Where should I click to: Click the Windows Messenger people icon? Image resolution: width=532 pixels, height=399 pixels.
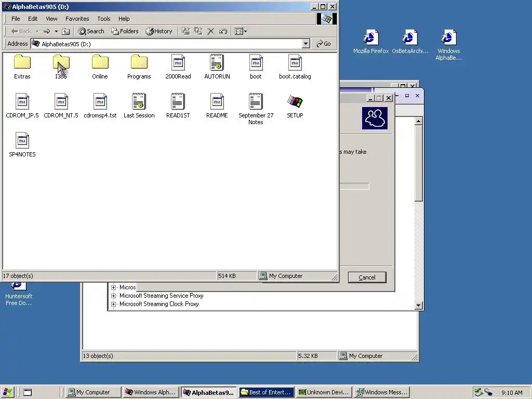[375, 118]
